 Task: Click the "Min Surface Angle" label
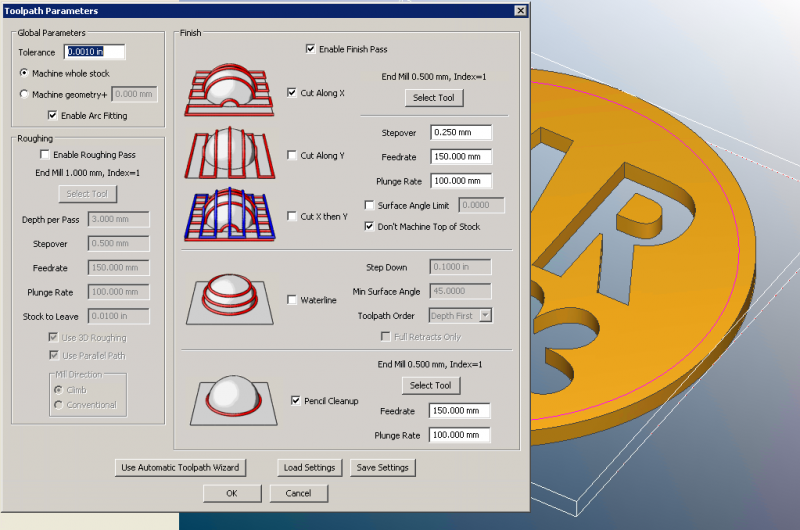(x=386, y=291)
